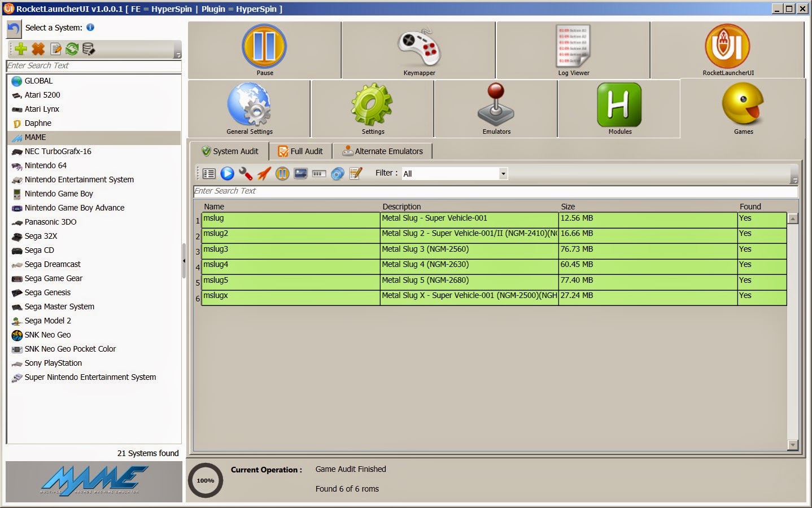Click the monitor picture icon in the audit toolbar
This screenshot has height=508, width=812.
pos(300,174)
